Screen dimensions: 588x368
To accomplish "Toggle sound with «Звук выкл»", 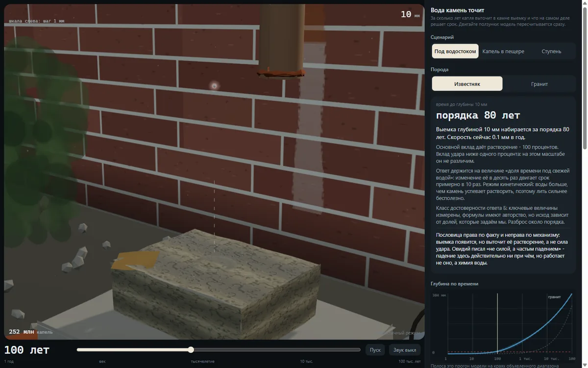I will pyautogui.click(x=405, y=350).
